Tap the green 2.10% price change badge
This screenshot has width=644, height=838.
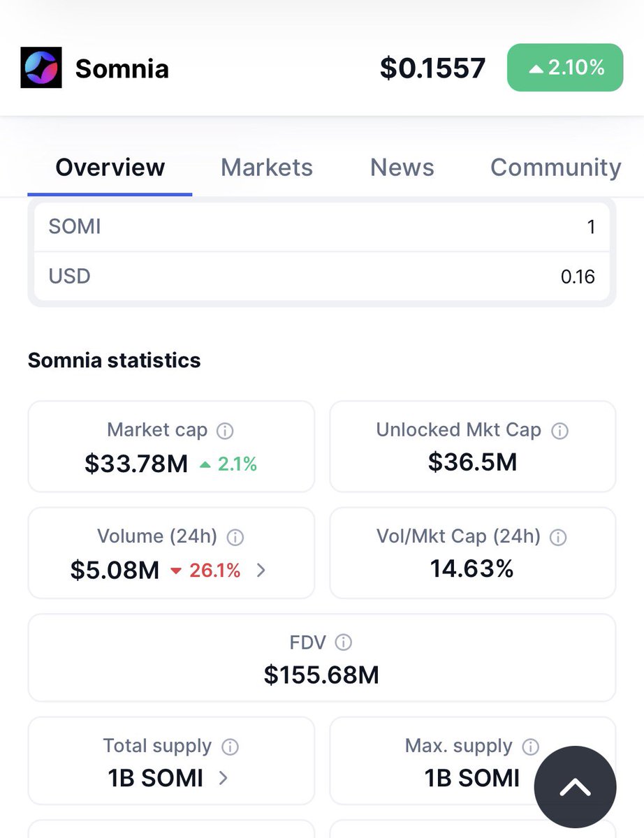coord(565,67)
